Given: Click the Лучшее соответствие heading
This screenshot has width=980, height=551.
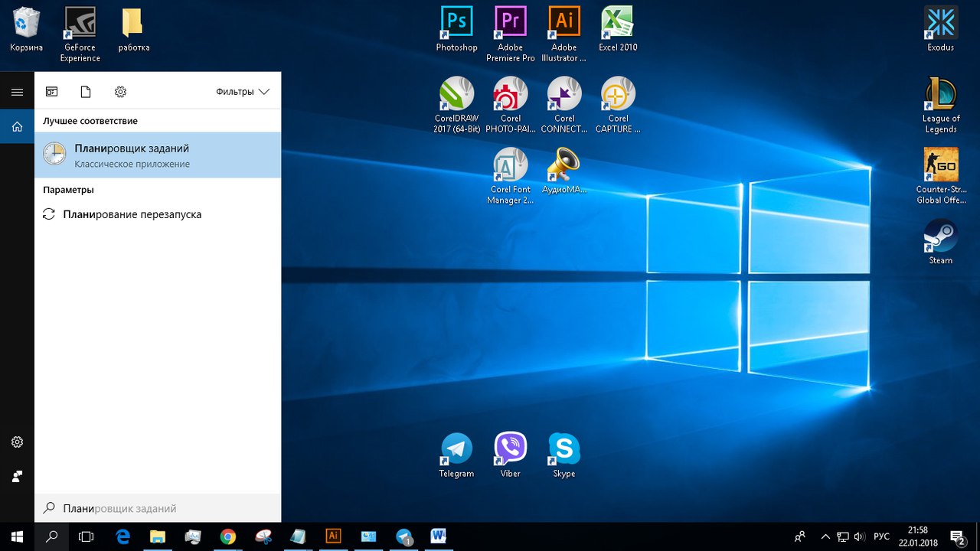Looking at the screenshot, I should (90, 121).
